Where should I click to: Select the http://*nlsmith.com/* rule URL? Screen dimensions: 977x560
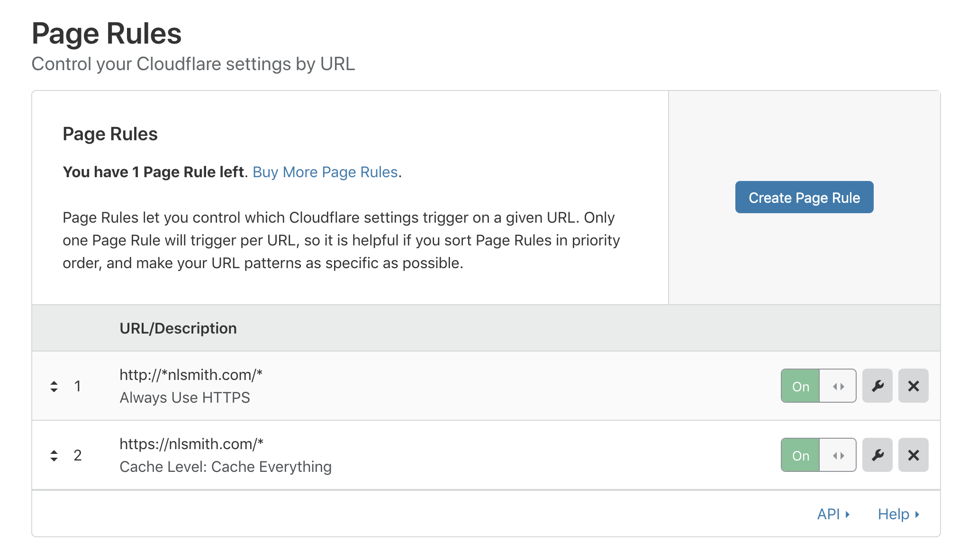191,375
